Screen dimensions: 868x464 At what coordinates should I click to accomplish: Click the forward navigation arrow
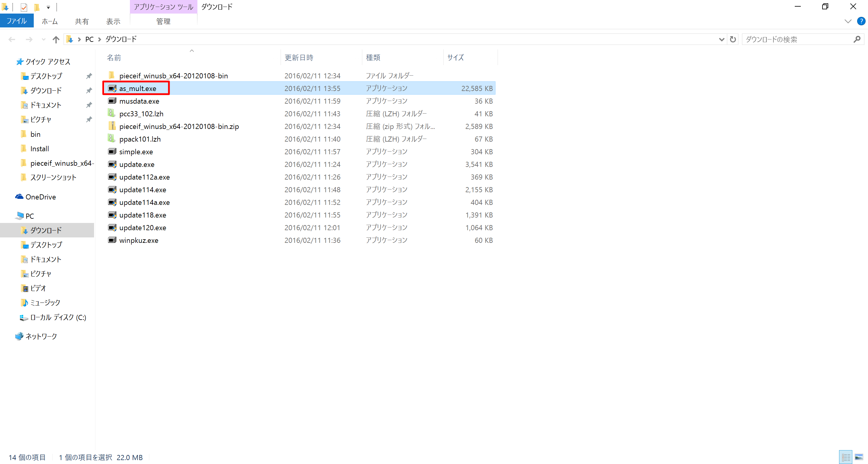pyautogui.click(x=29, y=39)
